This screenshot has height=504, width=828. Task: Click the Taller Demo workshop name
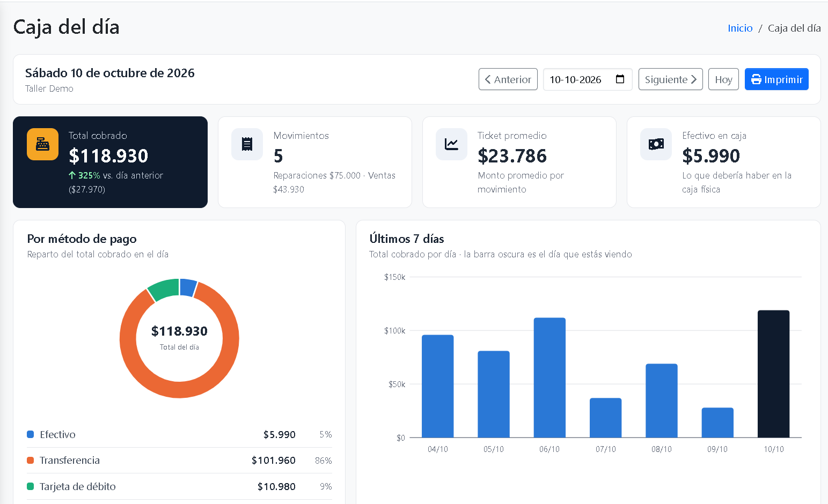coord(49,88)
